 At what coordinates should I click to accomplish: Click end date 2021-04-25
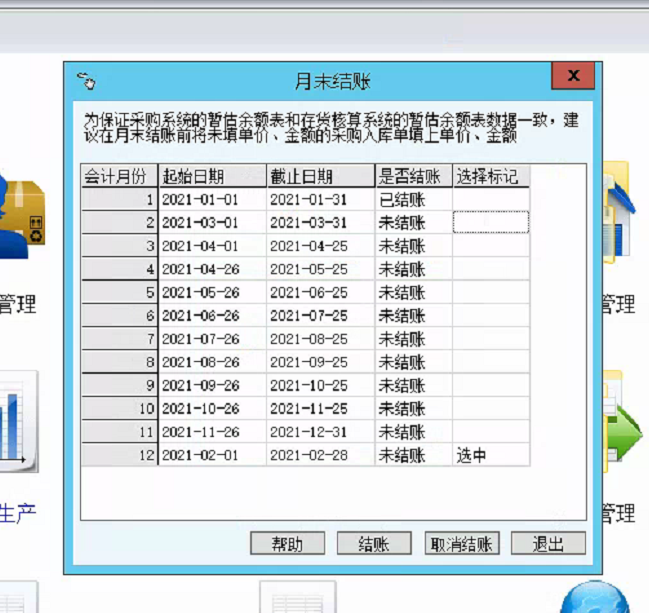click(x=321, y=246)
